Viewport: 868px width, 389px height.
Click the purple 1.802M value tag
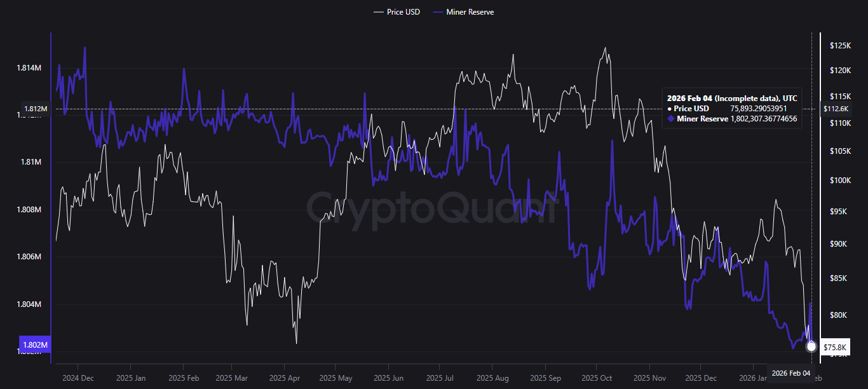tap(35, 345)
